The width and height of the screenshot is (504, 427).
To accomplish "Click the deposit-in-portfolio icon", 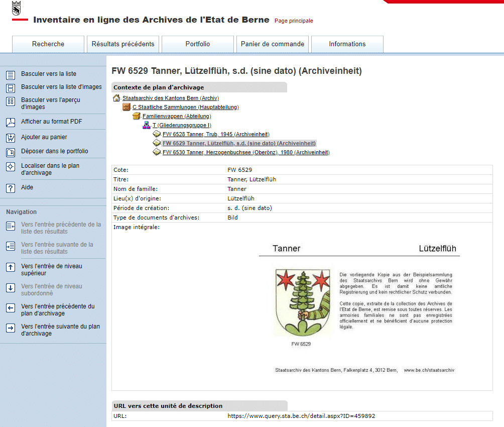I will click(x=11, y=152).
